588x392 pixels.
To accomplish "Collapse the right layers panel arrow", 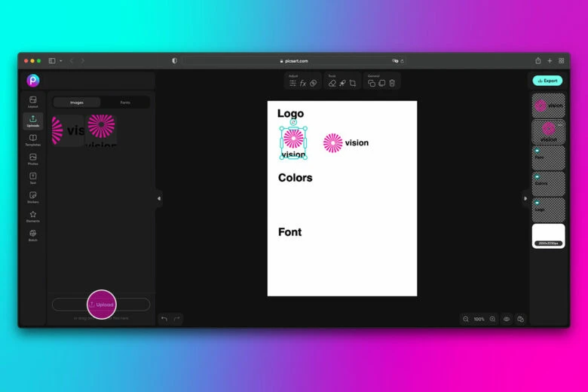I will [525, 198].
